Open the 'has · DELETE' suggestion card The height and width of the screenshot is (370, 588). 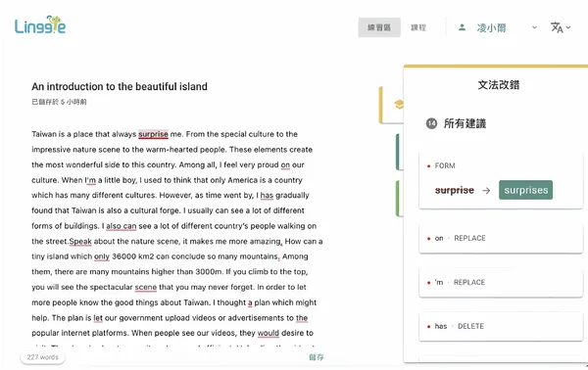point(501,326)
